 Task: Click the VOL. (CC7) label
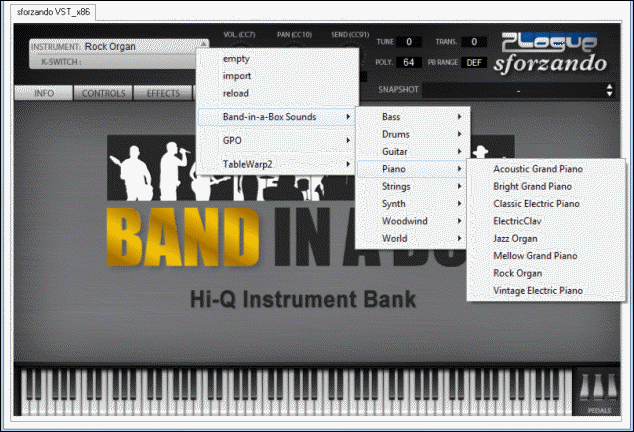coord(239,35)
